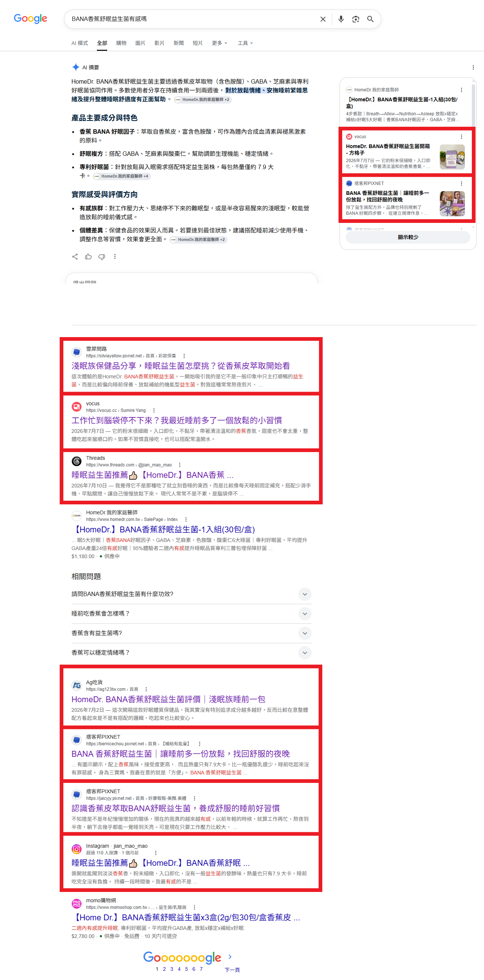Viewport: 484px width, 980px height.
Task: Start voice search with microphone icon
Action: tap(341, 19)
